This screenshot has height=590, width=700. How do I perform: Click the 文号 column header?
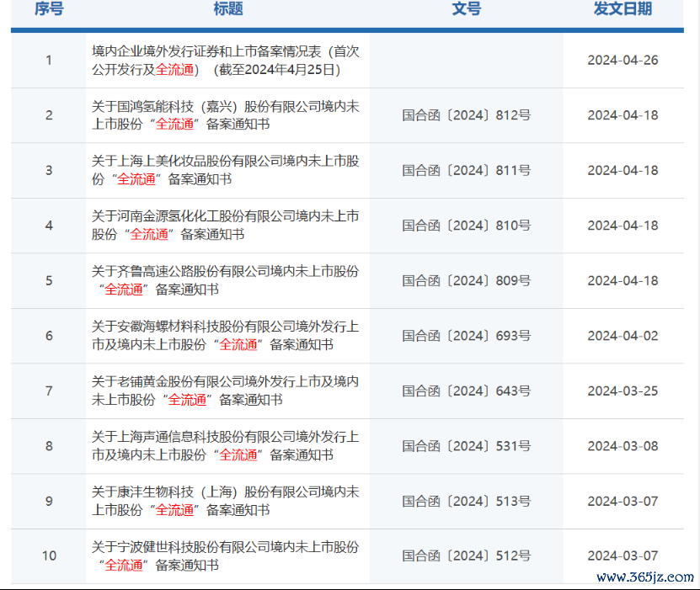click(x=467, y=8)
